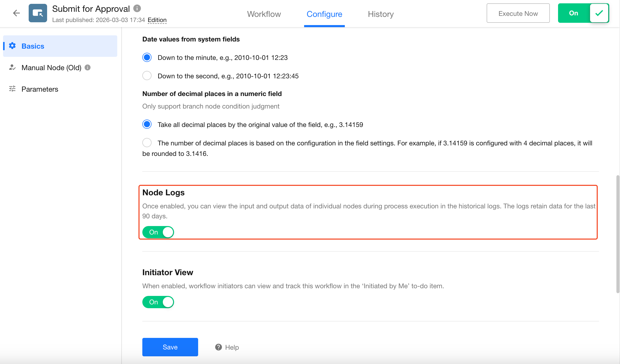The height and width of the screenshot is (364, 620).
Task: Click the Save button
Action: tap(170, 347)
